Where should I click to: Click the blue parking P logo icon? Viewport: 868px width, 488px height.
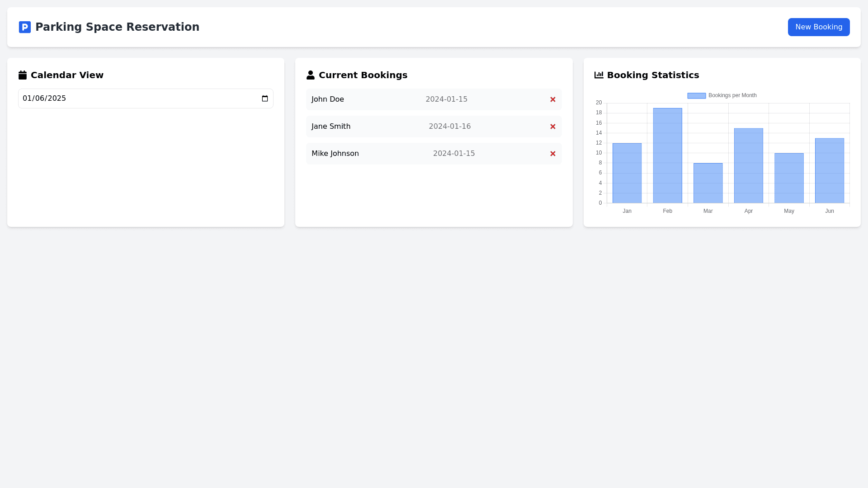coord(25,27)
